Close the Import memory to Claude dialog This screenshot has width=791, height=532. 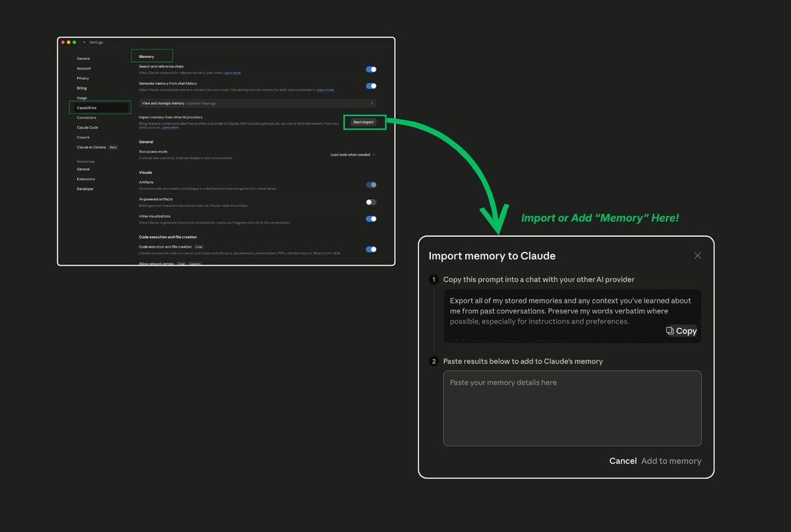point(697,256)
